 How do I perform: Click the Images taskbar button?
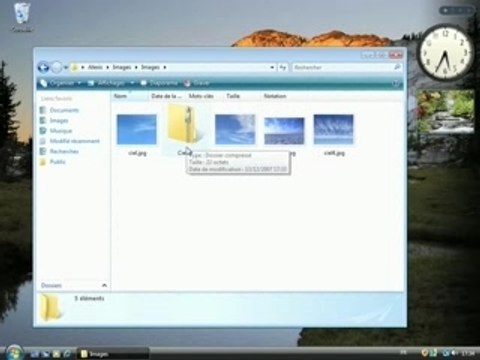pyautogui.click(x=113, y=354)
